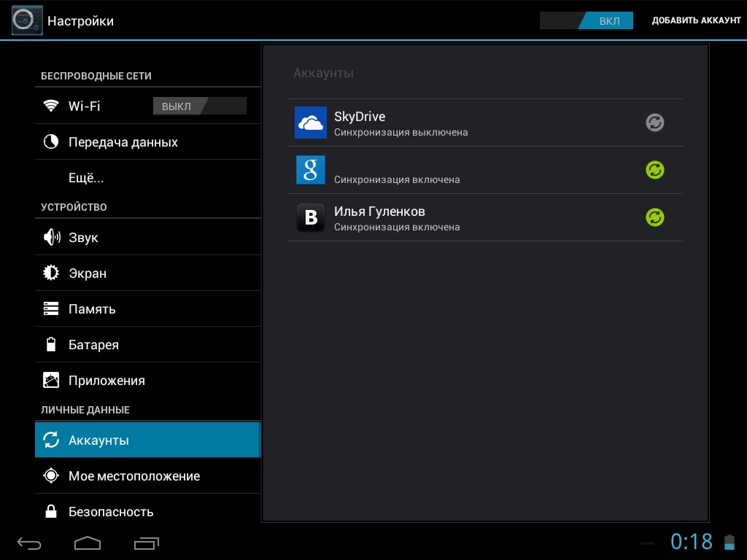Open Батарея settings
Image resolution: width=747 pixels, height=560 pixels.
click(x=147, y=344)
